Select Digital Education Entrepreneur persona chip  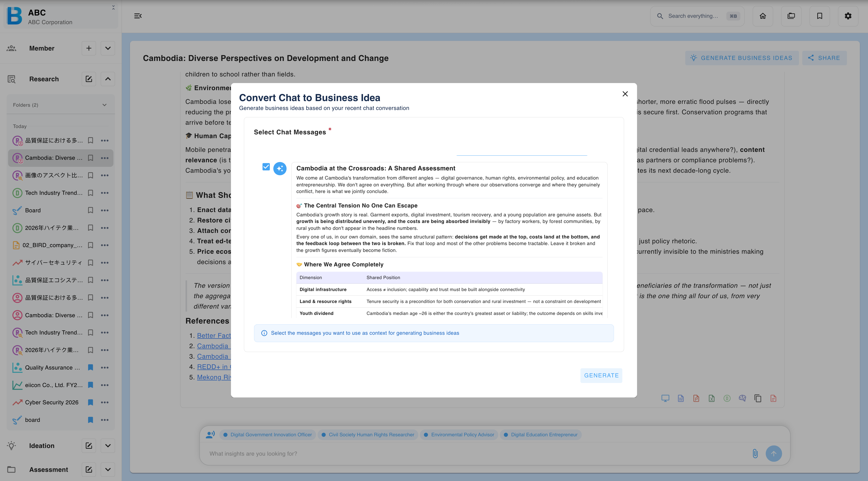[x=541, y=435]
